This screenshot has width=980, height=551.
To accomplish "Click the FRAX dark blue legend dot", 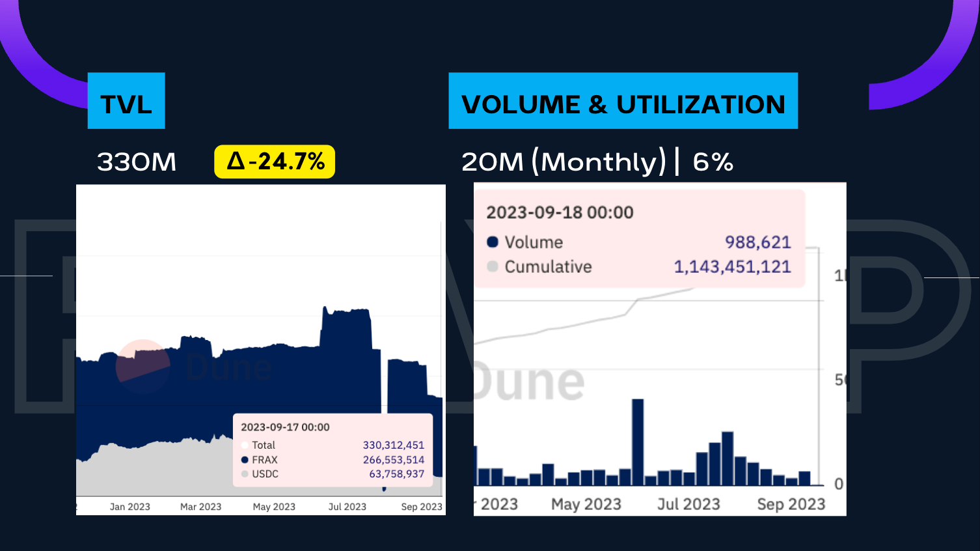I will 245,460.
